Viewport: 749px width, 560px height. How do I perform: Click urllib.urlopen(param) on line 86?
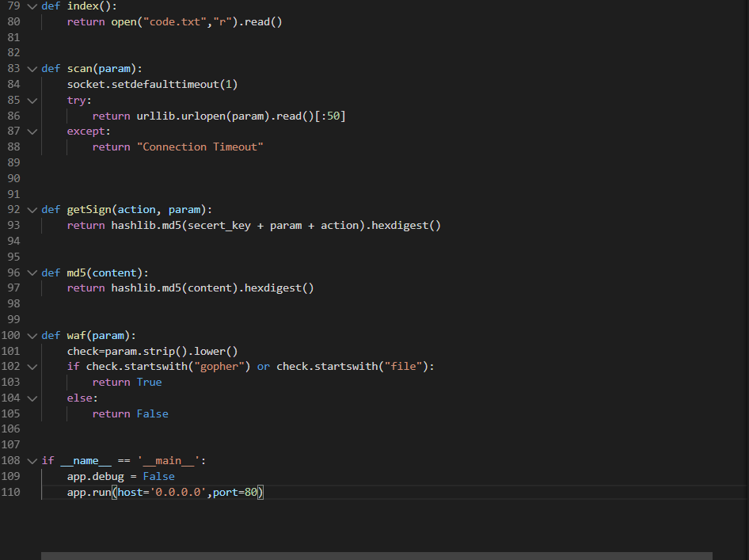pyautogui.click(x=203, y=116)
